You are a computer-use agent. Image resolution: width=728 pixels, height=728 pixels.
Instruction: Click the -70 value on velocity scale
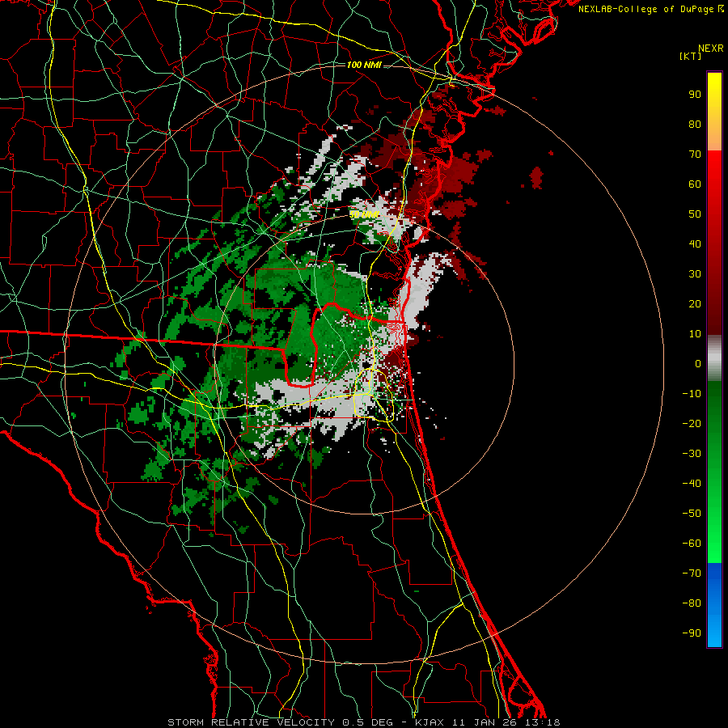click(x=692, y=573)
